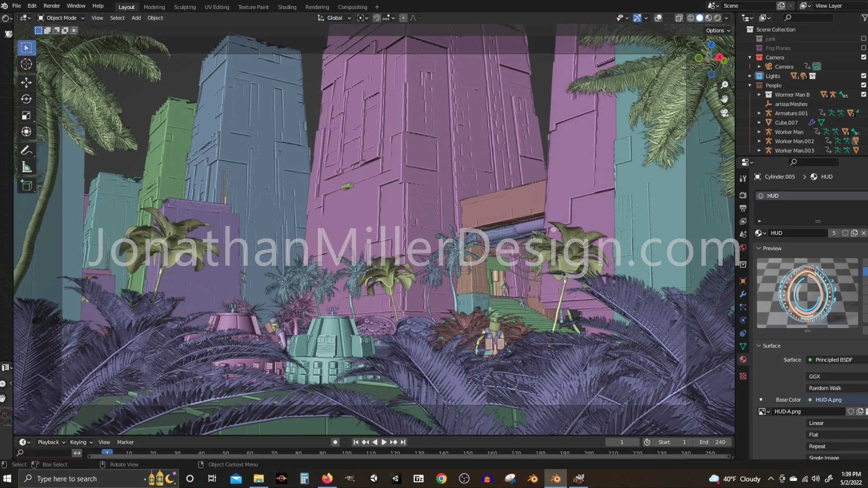The width and height of the screenshot is (868, 488).
Task: Open the Texture properties checker icon
Action: [x=743, y=376]
